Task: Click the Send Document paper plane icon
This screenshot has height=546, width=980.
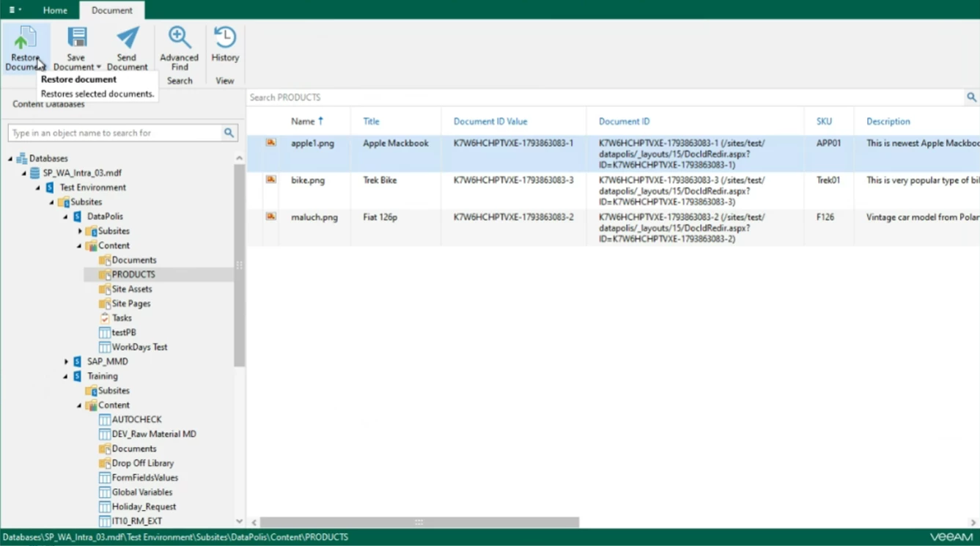Action: (127, 37)
